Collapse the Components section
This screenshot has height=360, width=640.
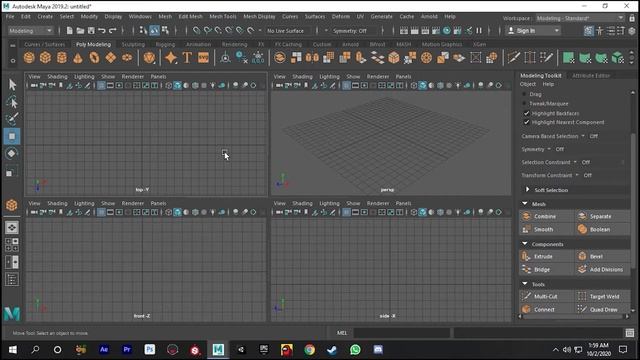(525, 244)
